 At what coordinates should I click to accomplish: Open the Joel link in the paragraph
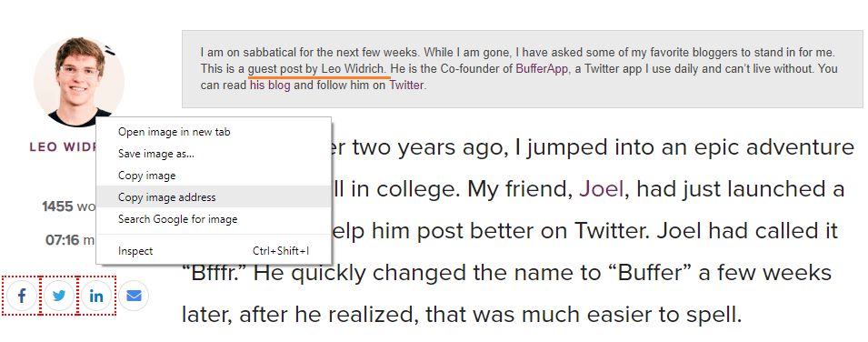(601, 189)
